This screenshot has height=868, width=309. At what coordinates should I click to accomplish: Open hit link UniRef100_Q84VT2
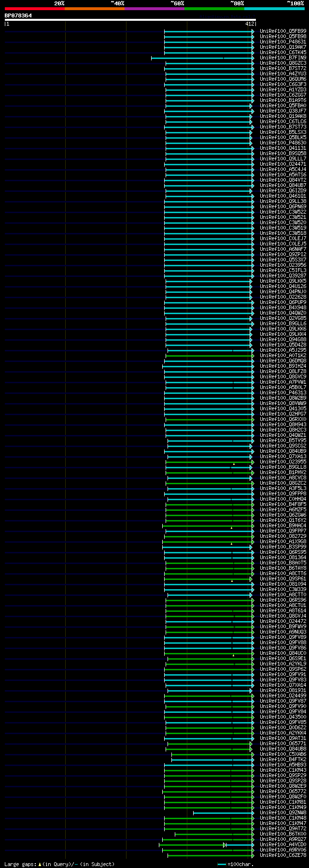(283, 180)
